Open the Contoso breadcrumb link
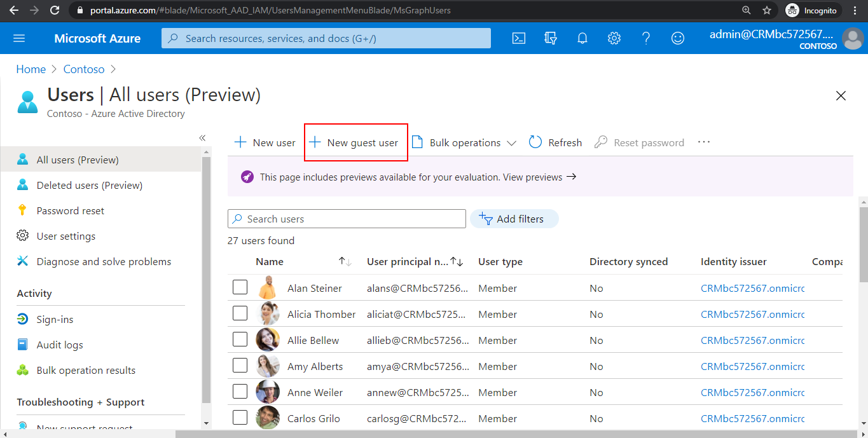Viewport: 868px width, 438px height. (83, 69)
